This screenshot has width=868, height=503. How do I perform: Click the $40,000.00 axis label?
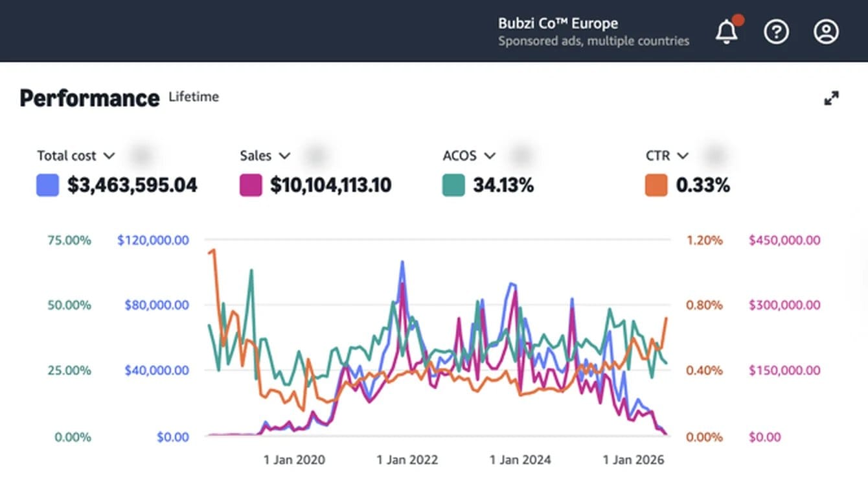[x=156, y=370]
